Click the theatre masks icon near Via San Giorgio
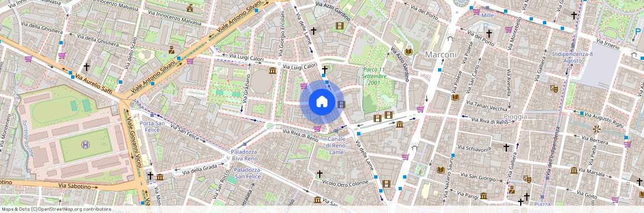 [527, 179]
